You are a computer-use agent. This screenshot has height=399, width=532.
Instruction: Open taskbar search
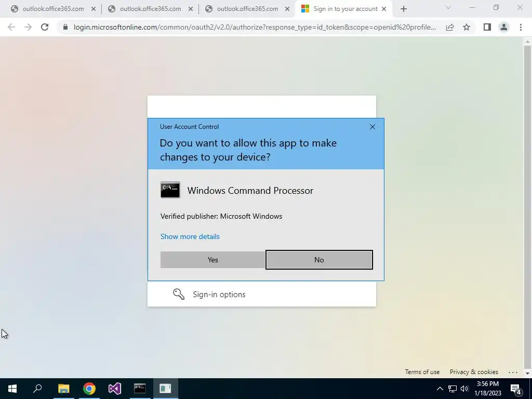(x=37, y=389)
